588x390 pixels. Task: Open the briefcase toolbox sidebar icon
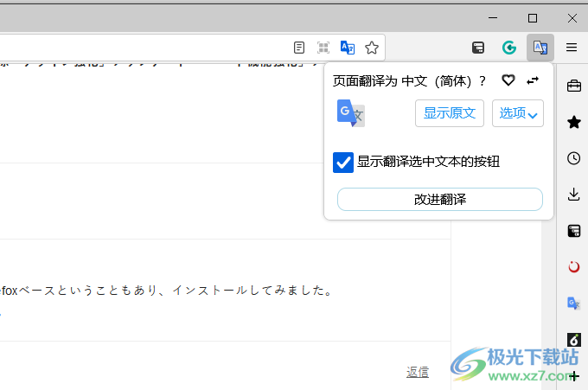click(574, 86)
